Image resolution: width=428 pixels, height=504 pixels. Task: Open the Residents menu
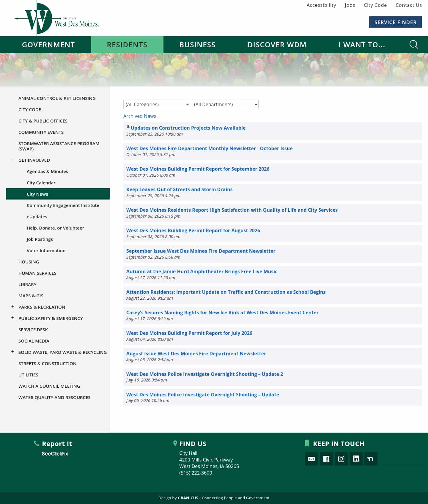point(127,45)
